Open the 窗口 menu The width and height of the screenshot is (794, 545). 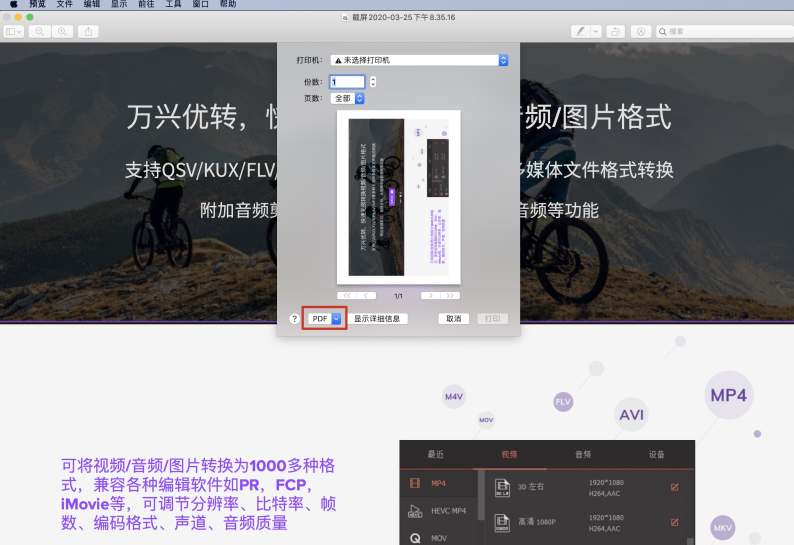(x=201, y=4)
